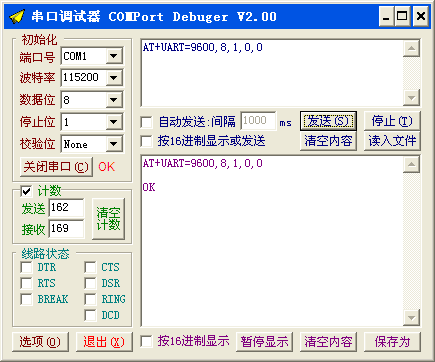The width and height of the screenshot is (435, 362).
Task: Maximize the COMPort Debuger window
Action: pos(402,16)
